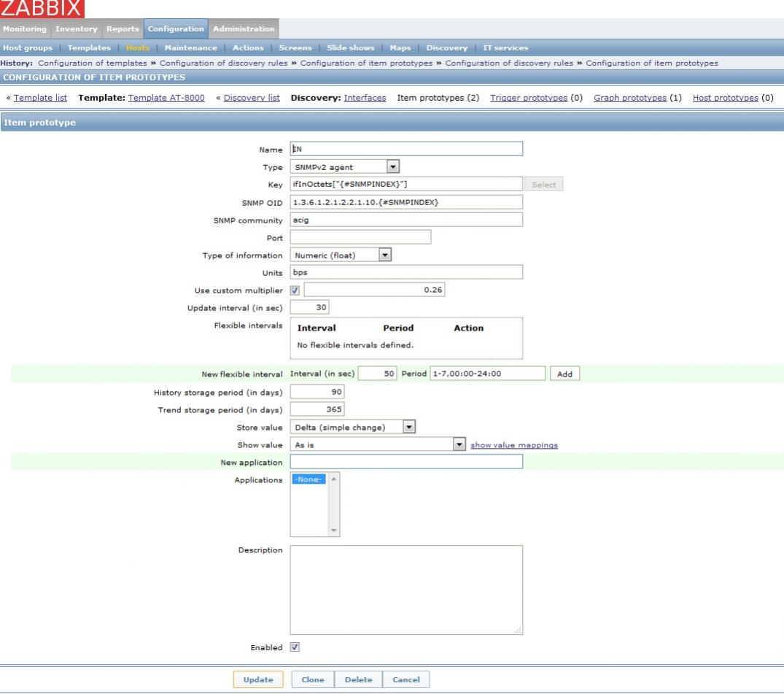Click the Delete button
The image size is (784, 694).
point(358,679)
